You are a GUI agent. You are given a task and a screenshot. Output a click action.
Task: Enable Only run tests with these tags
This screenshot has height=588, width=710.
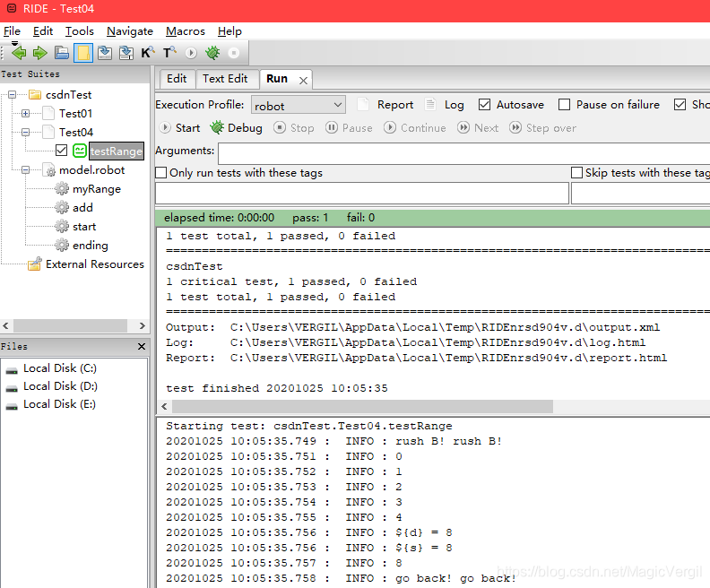click(x=160, y=173)
